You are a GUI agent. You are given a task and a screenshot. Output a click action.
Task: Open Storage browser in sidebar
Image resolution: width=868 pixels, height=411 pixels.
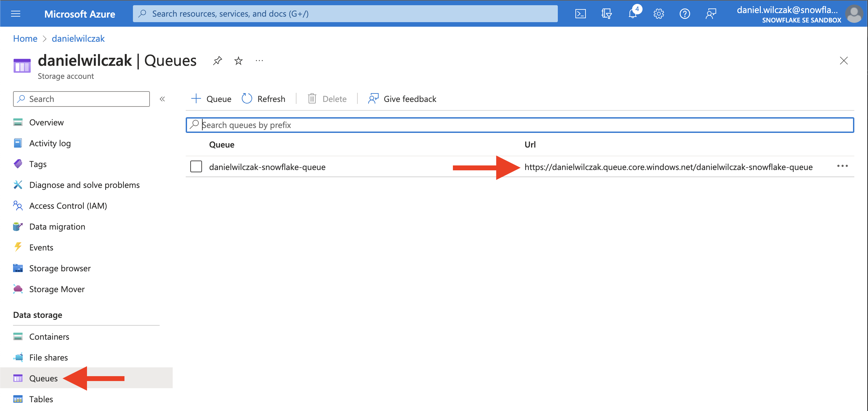60,268
